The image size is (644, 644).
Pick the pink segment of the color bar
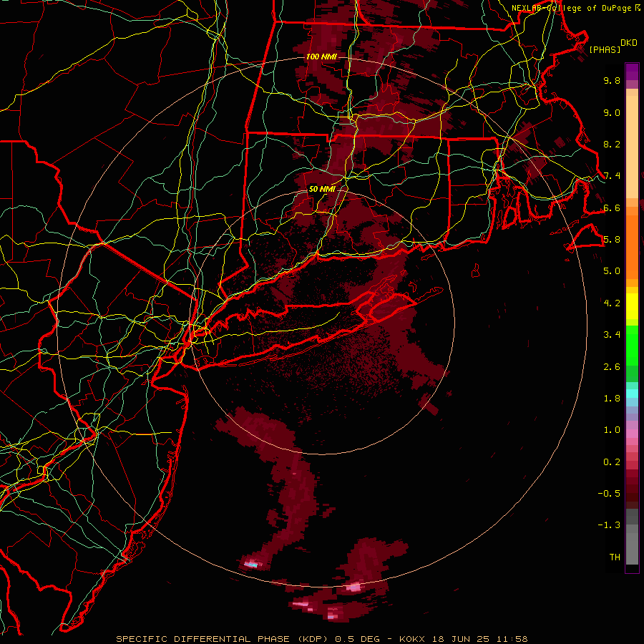(632, 434)
